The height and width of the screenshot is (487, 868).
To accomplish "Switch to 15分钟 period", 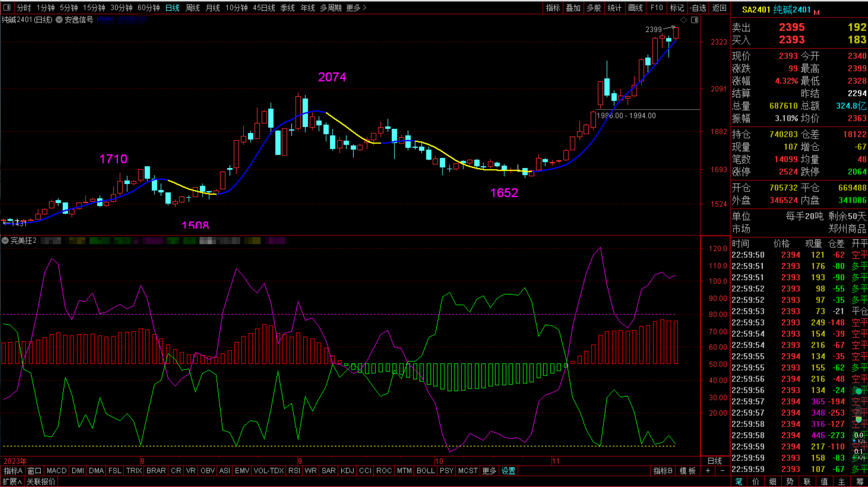I will click(94, 7).
